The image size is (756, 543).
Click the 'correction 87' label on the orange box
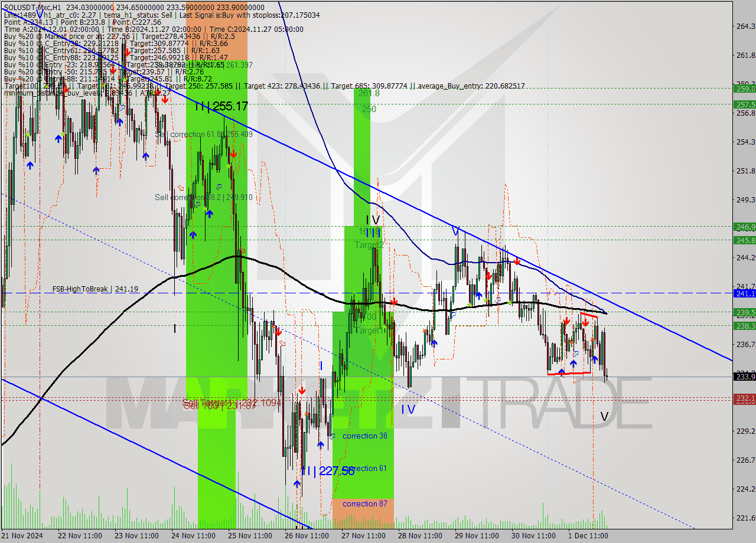tap(364, 503)
